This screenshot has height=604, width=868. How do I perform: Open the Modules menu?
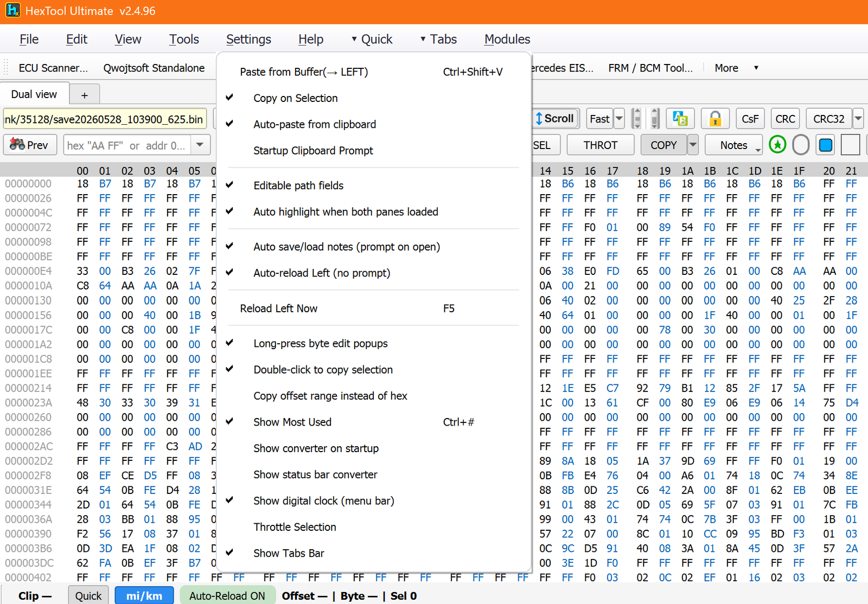point(507,39)
